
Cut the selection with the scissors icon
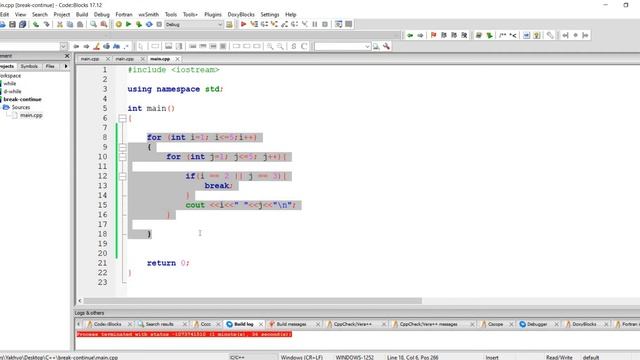pyautogui.click(x=60, y=24)
